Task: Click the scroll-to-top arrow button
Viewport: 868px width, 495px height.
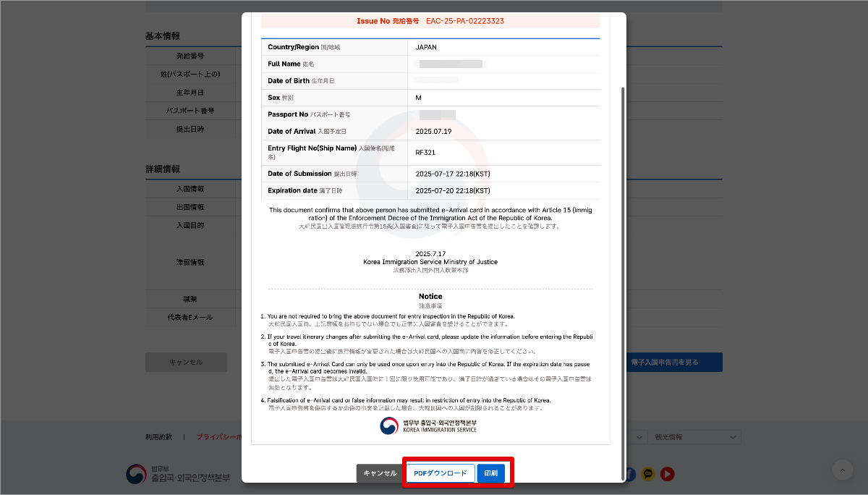Action: [x=843, y=470]
